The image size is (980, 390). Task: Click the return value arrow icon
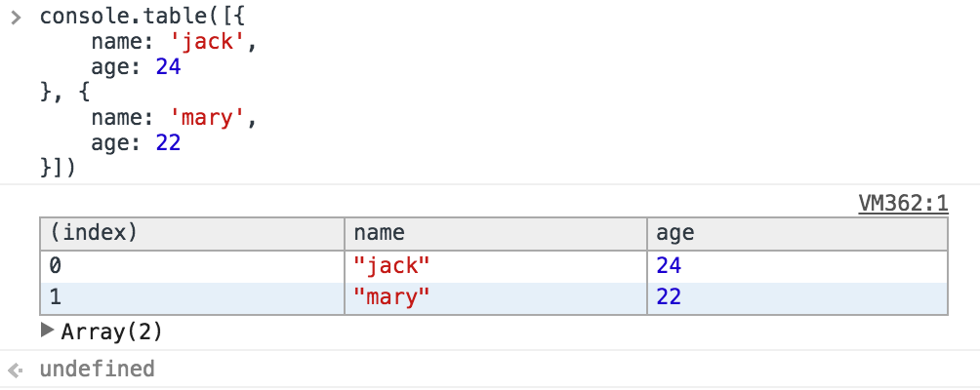16,370
